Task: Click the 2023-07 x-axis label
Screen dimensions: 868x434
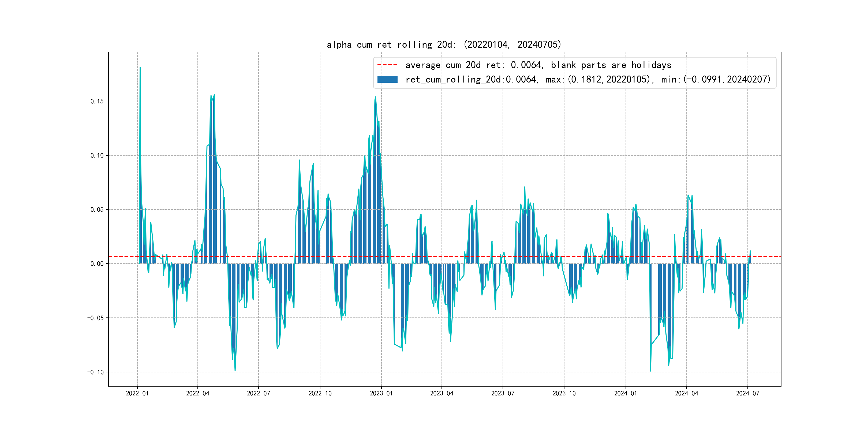Action: tap(503, 393)
